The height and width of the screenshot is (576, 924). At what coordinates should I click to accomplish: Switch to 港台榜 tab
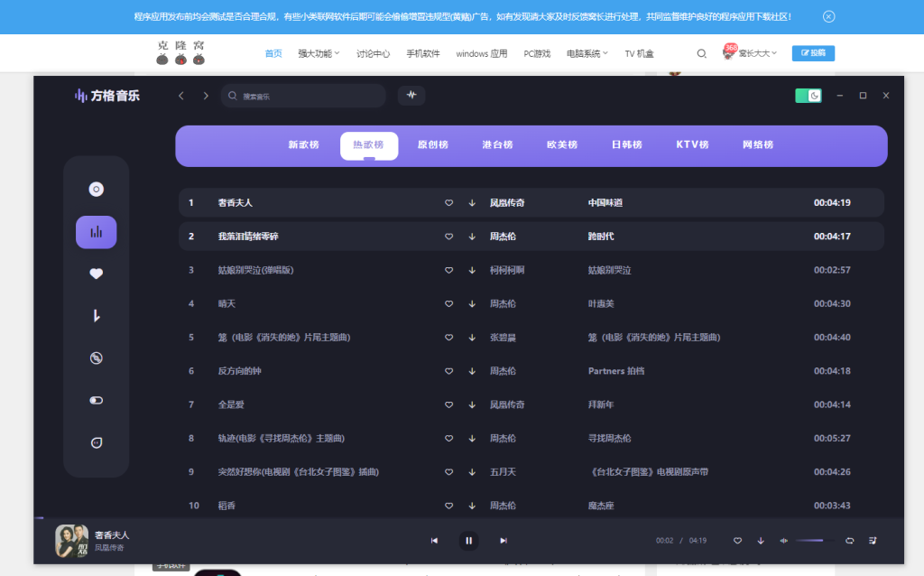point(498,145)
